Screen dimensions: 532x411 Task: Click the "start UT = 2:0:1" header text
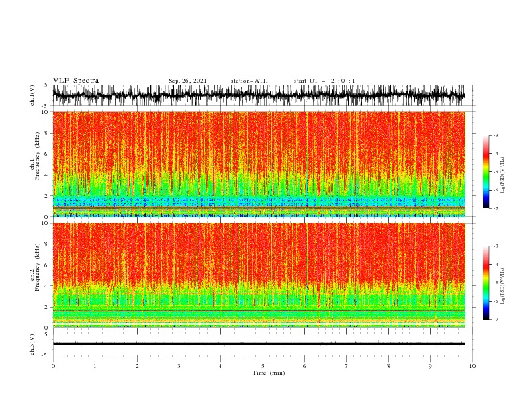(x=324, y=81)
